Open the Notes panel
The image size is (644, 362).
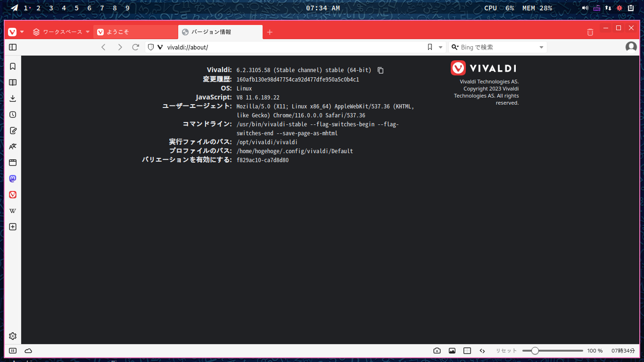tap(13, 131)
